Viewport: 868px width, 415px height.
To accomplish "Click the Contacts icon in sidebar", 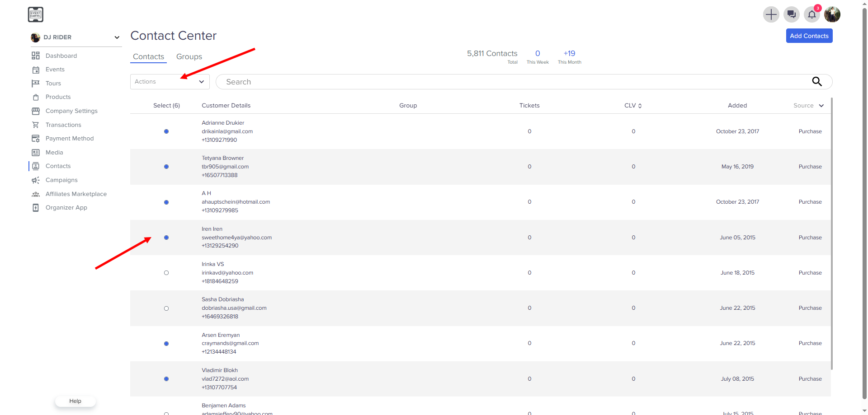I will tap(36, 166).
